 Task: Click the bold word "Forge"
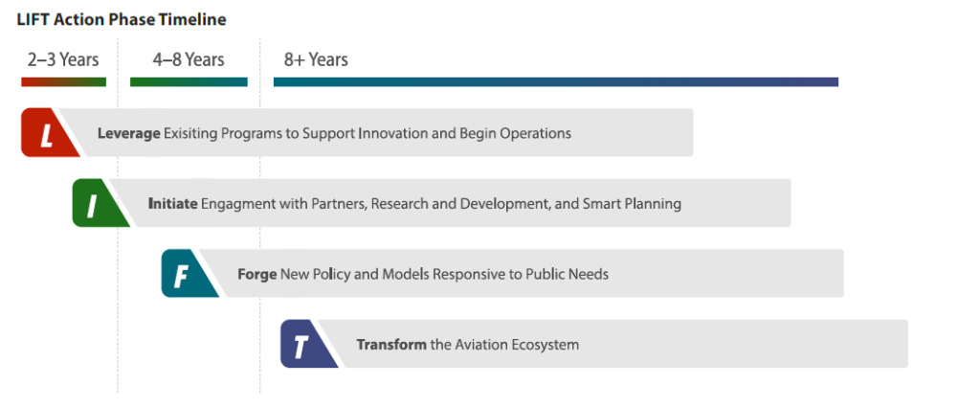click(x=256, y=274)
